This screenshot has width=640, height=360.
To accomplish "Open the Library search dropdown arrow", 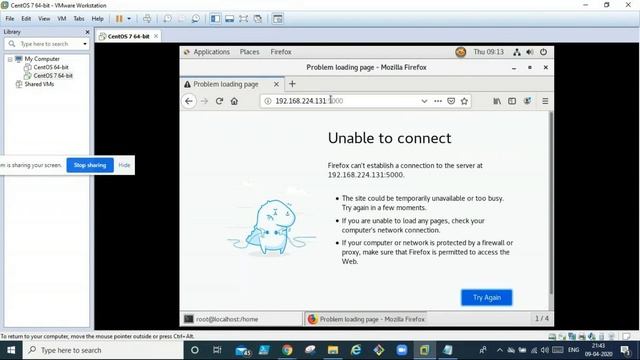I will pos(85,44).
